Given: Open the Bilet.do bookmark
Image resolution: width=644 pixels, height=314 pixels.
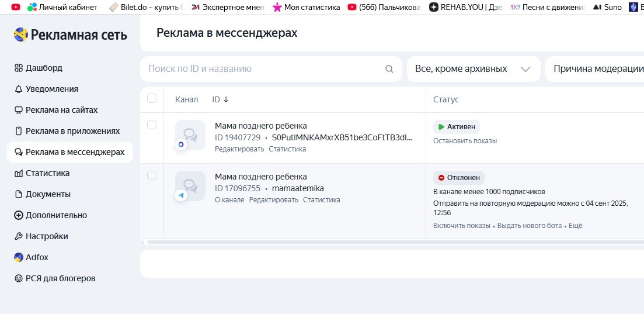Looking at the screenshot, I should [147, 7].
